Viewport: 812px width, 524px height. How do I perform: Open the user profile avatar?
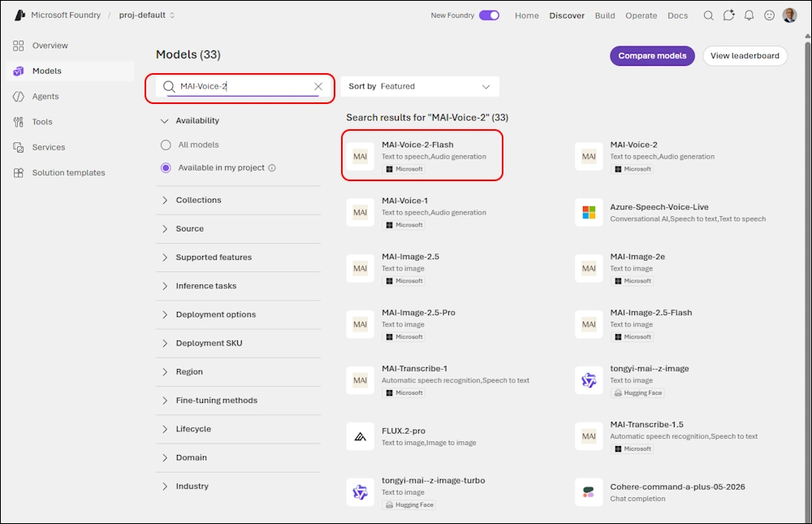tap(790, 15)
